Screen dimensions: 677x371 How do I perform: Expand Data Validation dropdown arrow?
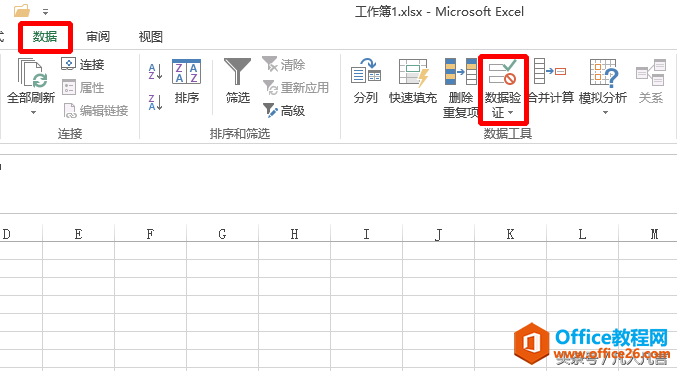click(510, 113)
